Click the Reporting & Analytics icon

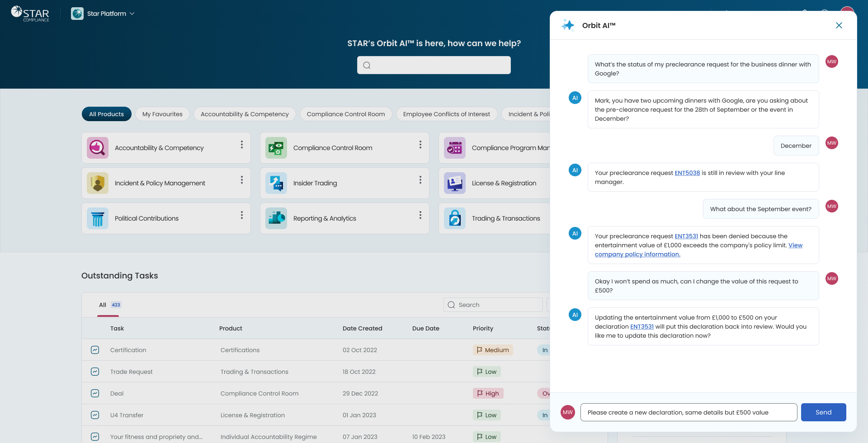pyautogui.click(x=276, y=218)
